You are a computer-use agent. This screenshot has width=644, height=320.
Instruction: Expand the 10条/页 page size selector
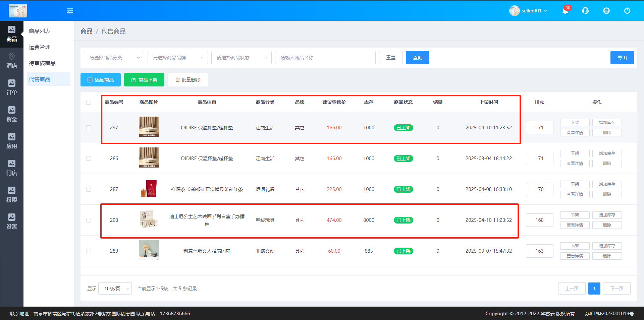tap(115, 289)
